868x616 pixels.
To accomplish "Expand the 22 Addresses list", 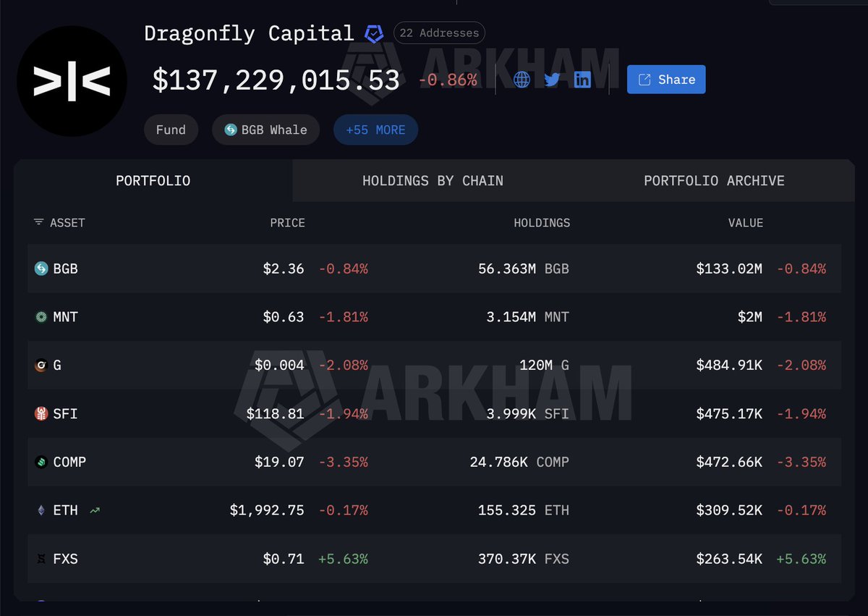I will pyautogui.click(x=439, y=33).
